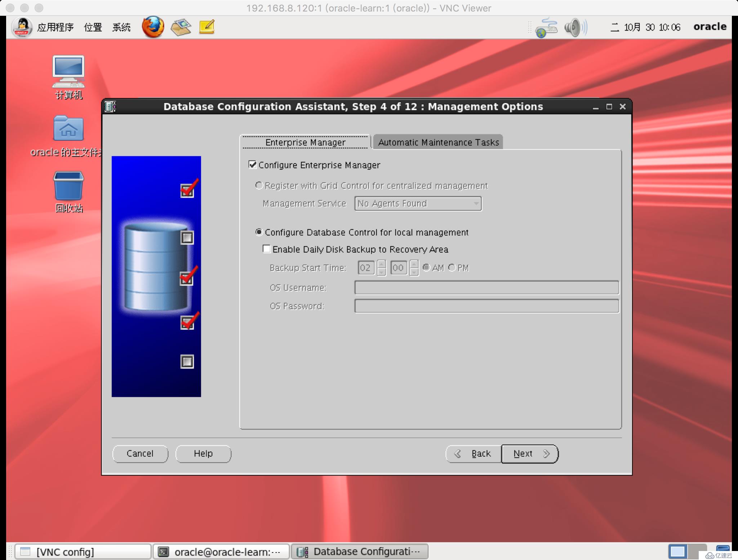This screenshot has height=560, width=738.
Task: Minimize the Database Configuration Assistant window
Action: 596,107
